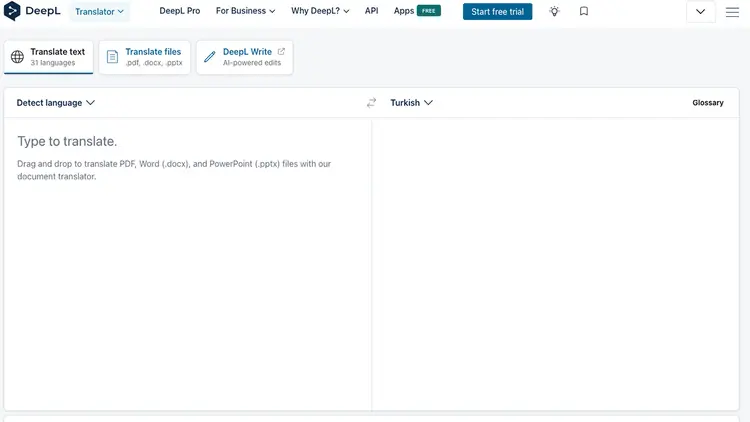Click the light bulb icon

click(x=554, y=11)
